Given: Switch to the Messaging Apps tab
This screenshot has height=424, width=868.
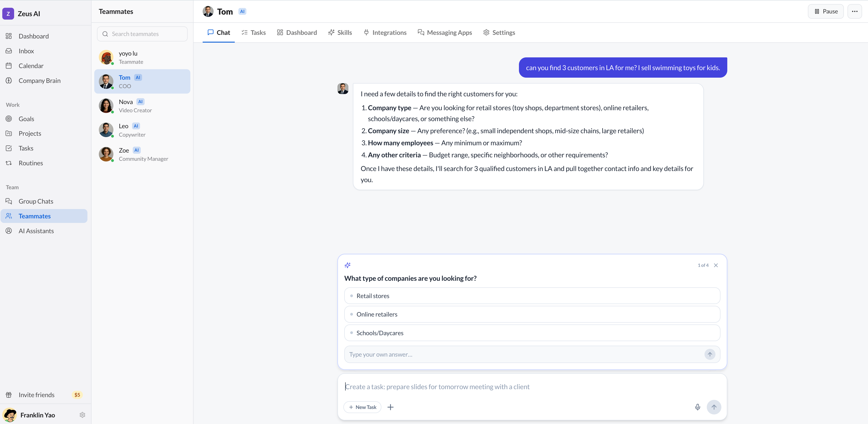Looking at the screenshot, I should [445, 32].
